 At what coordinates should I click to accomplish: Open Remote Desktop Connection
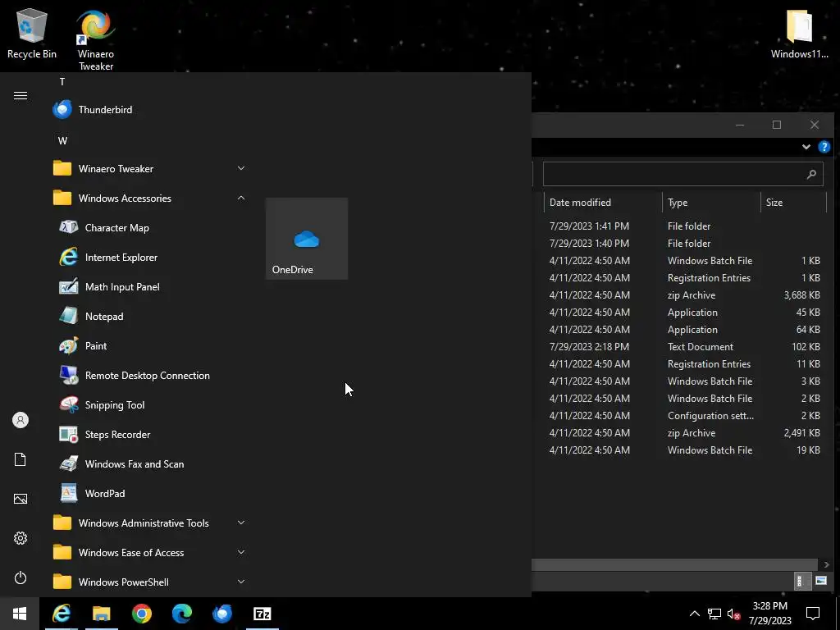click(x=148, y=375)
